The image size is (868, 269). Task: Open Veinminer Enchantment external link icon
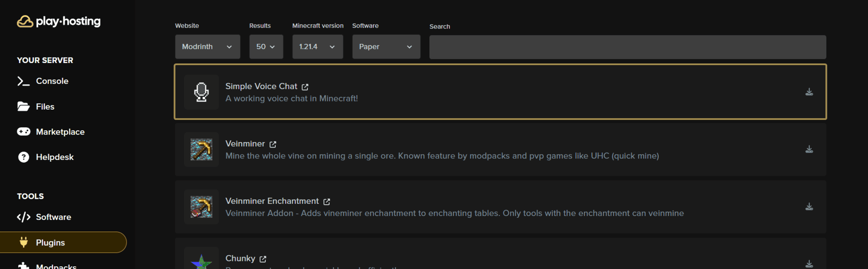[327, 202]
